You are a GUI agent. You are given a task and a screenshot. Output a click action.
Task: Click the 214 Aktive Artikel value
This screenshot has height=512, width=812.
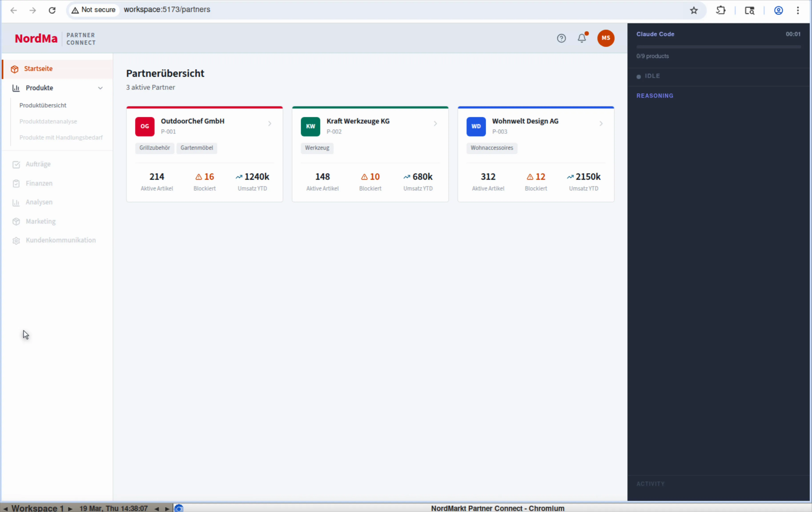[157, 177]
